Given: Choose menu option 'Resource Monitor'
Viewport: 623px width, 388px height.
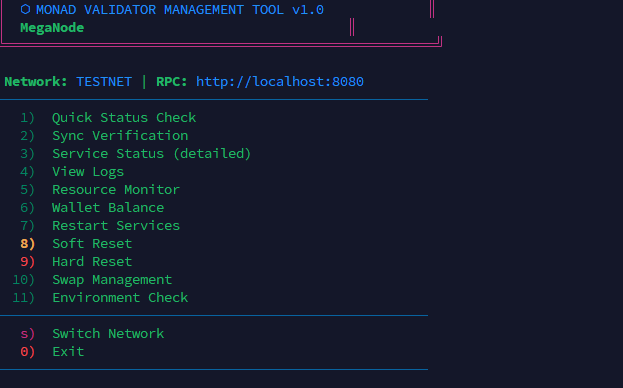Looking at the screenshot, I should coord(116,190).
